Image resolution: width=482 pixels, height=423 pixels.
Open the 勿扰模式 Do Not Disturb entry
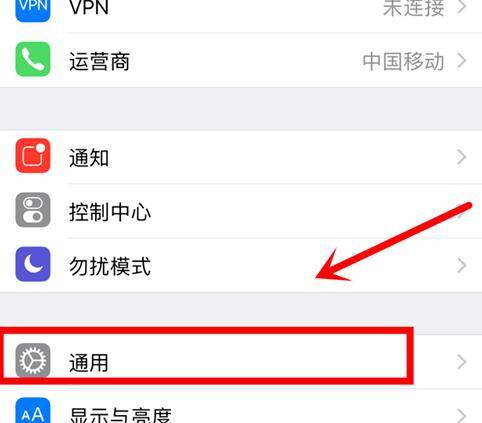click(x=241, y=265)
